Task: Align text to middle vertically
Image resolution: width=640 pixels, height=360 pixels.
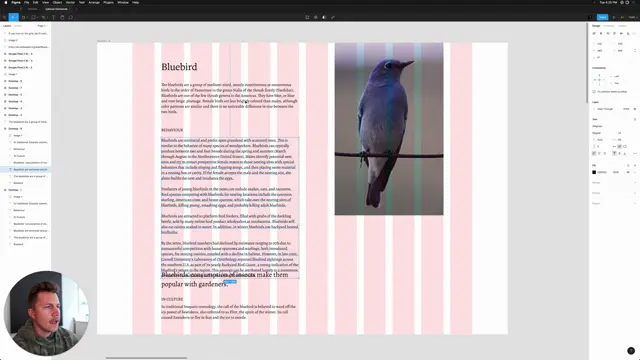Action: click(620, 153)
